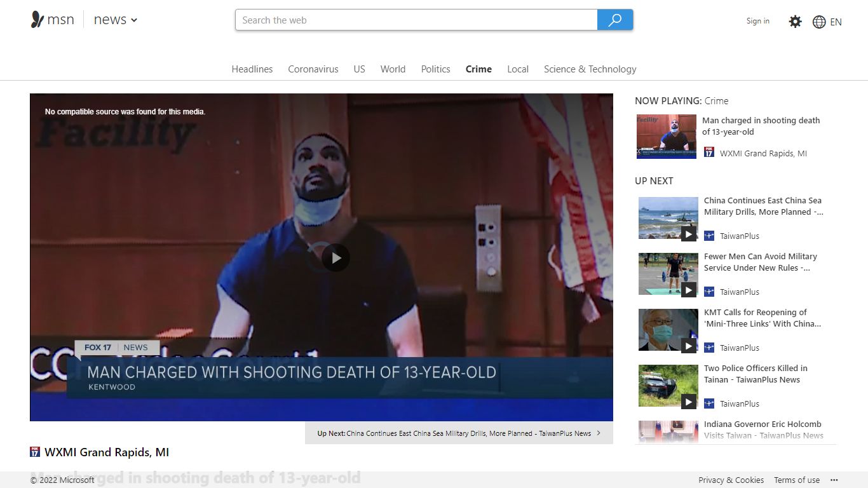Click TaiwanPlus icon under Two Police Officers story
868x488 pixels.
coord(709,403)
